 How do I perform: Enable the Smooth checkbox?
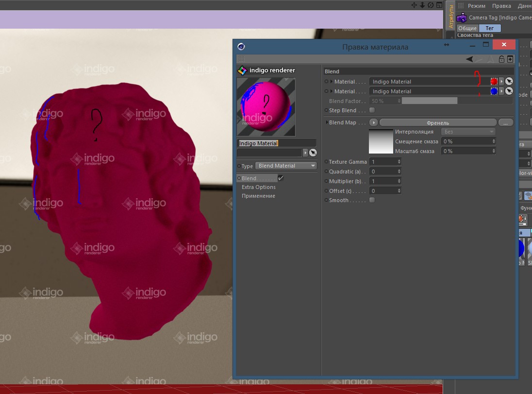tap(372, 200)
